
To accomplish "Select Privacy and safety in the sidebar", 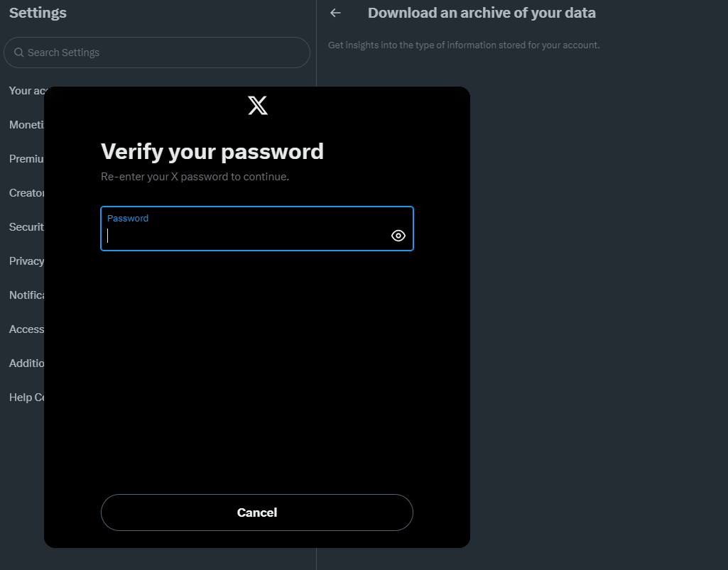I will (x=26, y=261).
